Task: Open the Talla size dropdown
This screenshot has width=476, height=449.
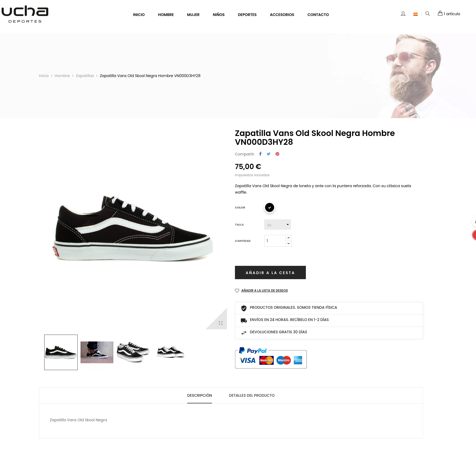Action: (x=278, y=224)
